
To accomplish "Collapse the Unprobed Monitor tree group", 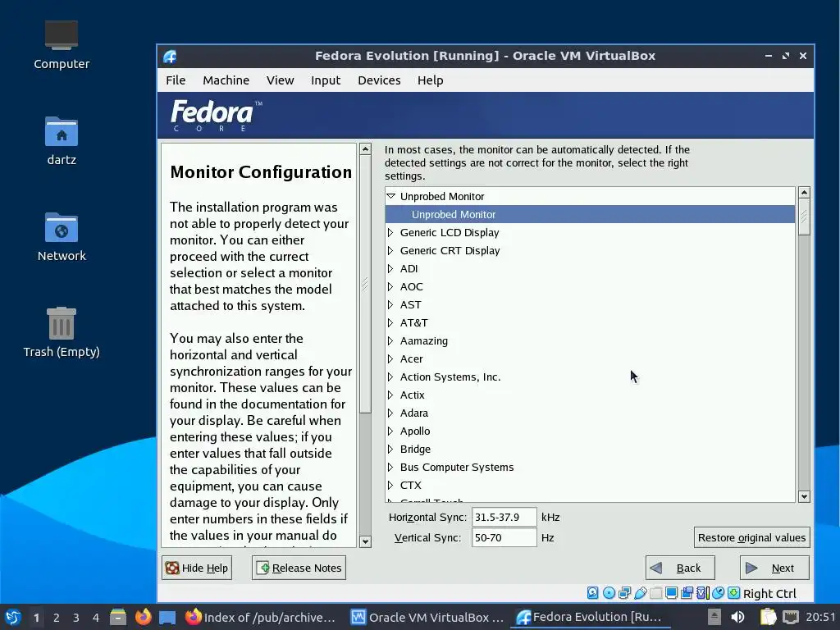I will (391, 197).
